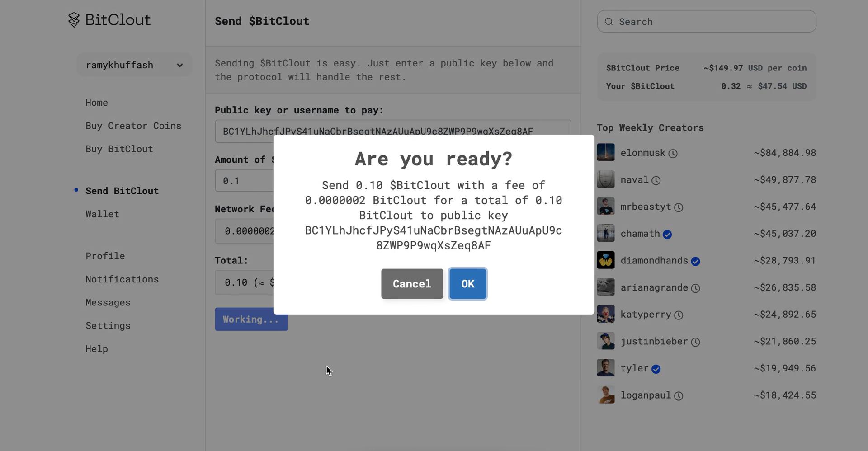Click the ~$149.97 USD per coin price
This screenshot has height=451, width=868.
point(755,68)
